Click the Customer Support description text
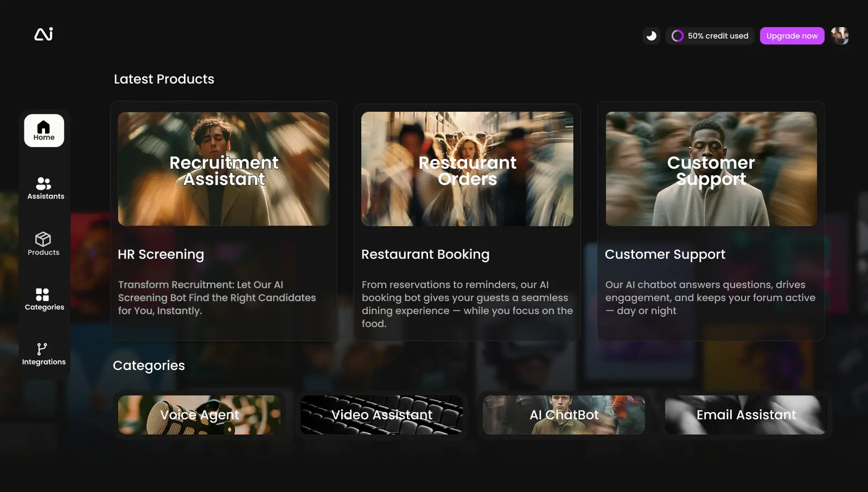868x492 pixels. (710, 298)
